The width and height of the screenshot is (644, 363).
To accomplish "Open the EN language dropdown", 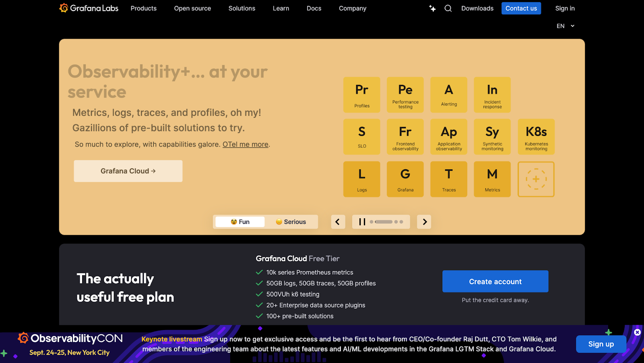I will pyautogui.click(x=566, y=26).
